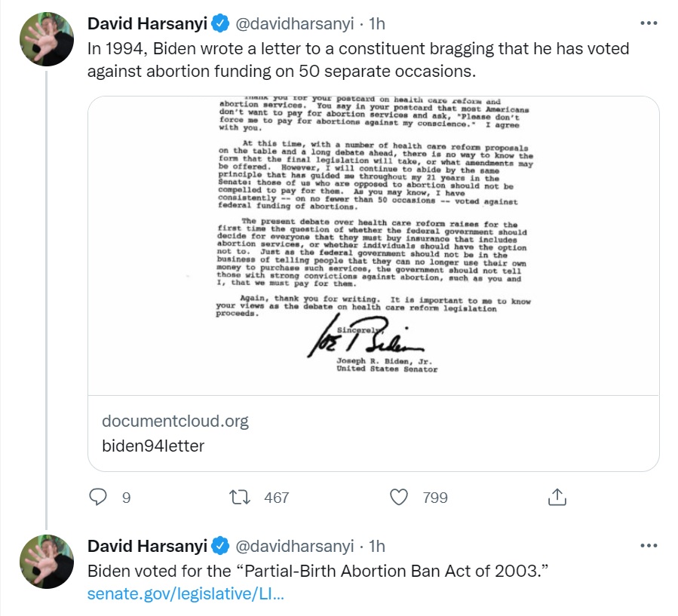The width and height of the screenshot is (678, 616).
Task: Click the share icon under the first tweet
Action: [557, 497]
